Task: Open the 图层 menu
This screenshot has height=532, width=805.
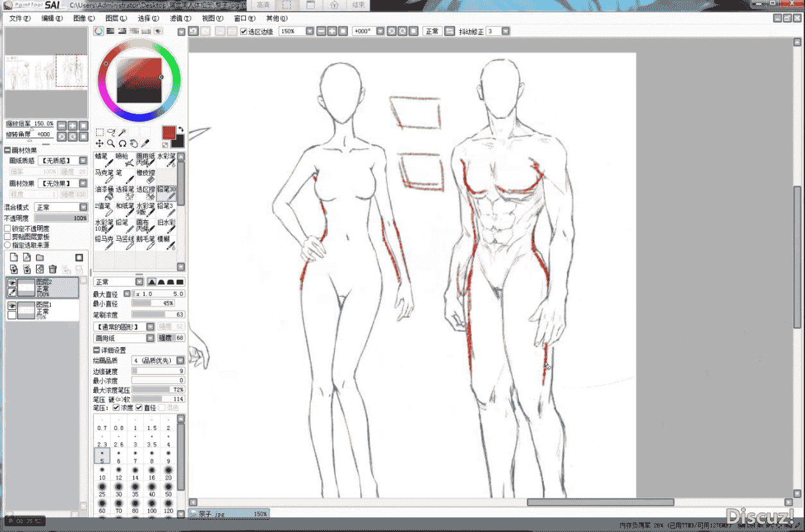Action: click(116, 18)
